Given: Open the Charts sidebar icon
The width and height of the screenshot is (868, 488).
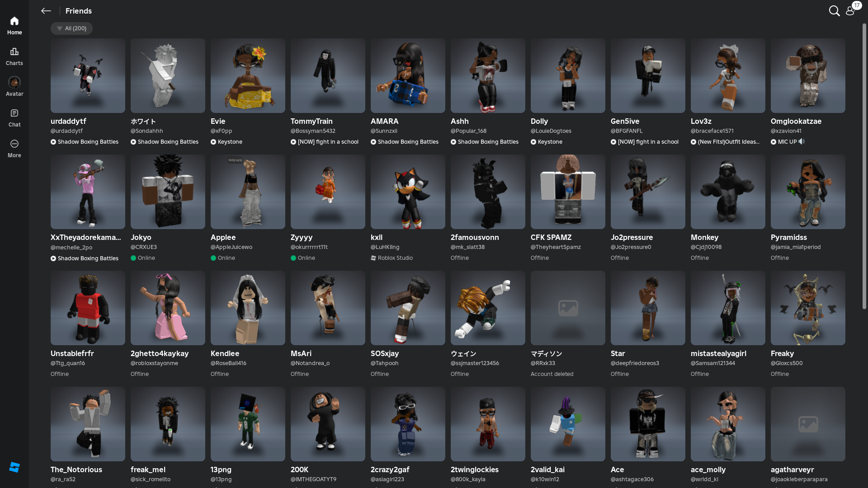Looking at the screenshot, I should point(14,56).
